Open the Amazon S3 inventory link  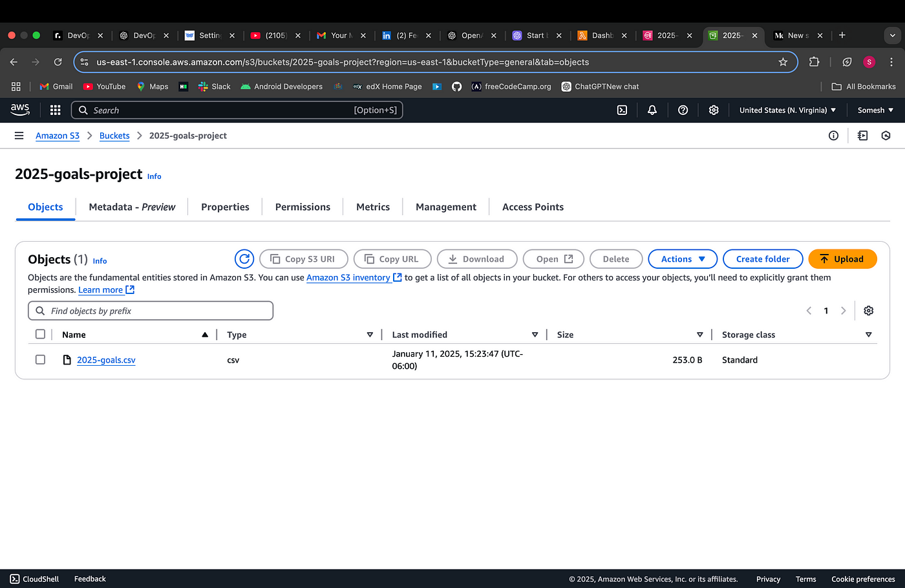[x=354, y=277]
